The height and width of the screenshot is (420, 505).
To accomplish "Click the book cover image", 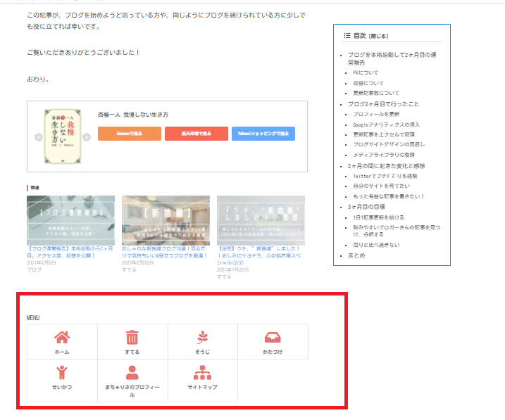I will pyautogui.click(x=63, y=136).
